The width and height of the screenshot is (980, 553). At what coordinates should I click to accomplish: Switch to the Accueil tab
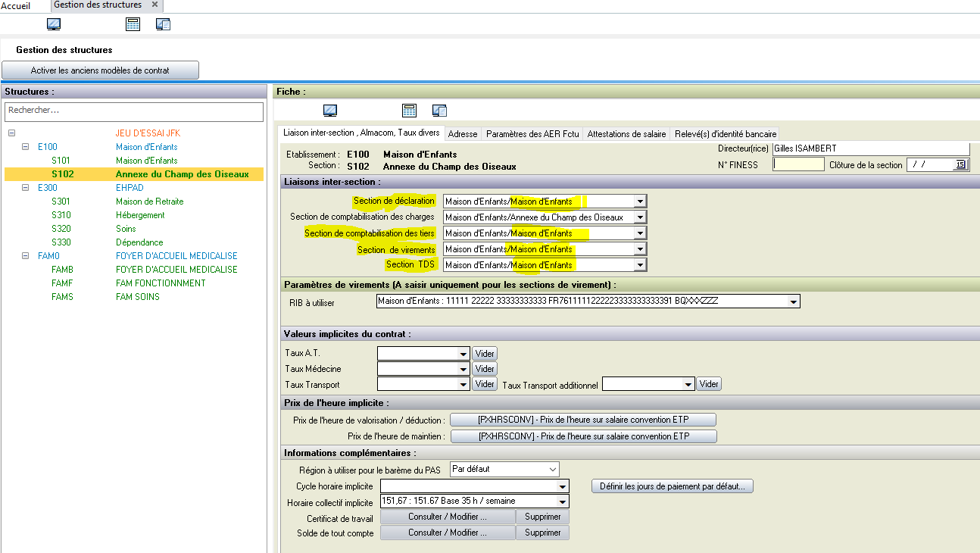16,6
